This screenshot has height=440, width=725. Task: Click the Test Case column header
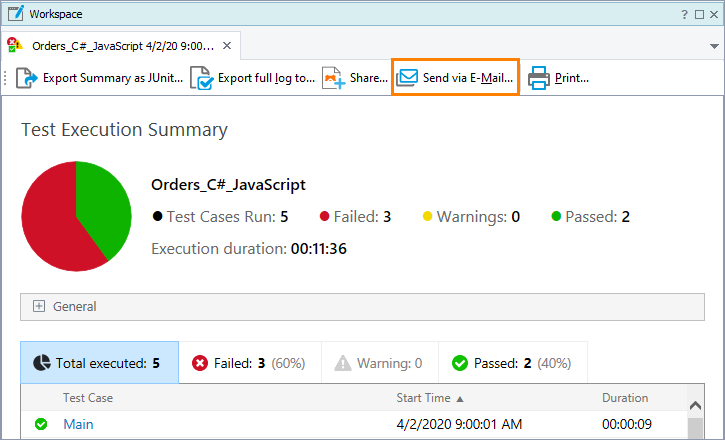(x=88, y=398)
